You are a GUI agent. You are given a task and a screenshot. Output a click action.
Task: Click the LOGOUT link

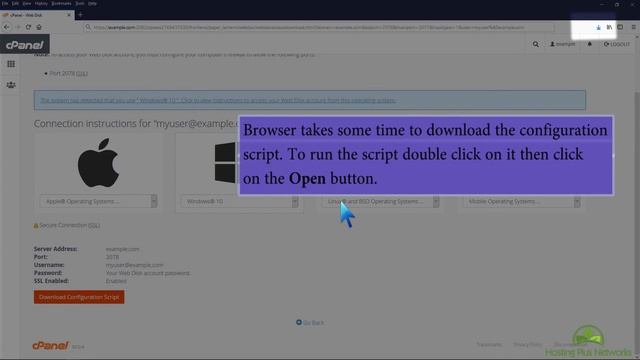tap(617, 44)
